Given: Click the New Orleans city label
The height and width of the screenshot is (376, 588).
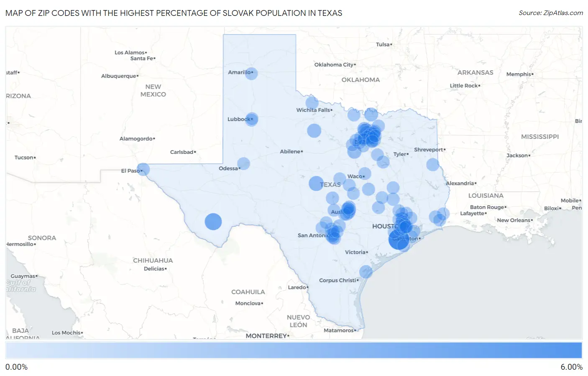Looking at the screenshot, I should (x=514, y=220).
